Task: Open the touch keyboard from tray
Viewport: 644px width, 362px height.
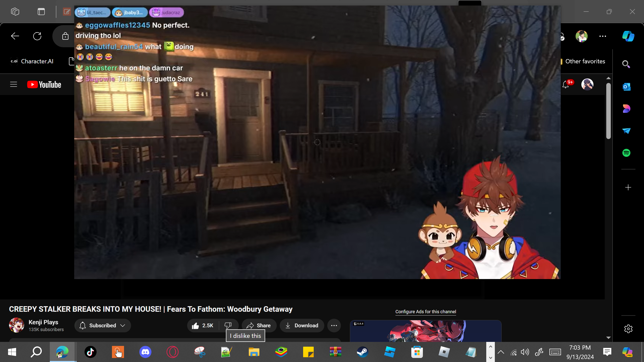Action: pos(555,352)
